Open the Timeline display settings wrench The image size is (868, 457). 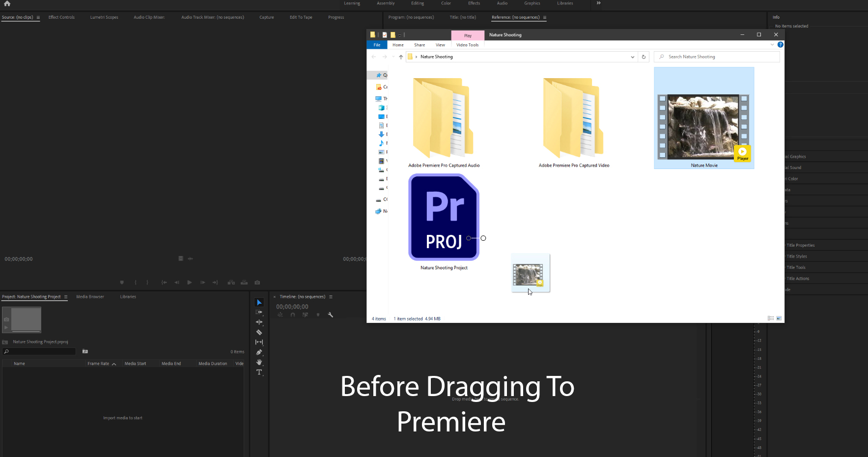click(x=331, y=314)
